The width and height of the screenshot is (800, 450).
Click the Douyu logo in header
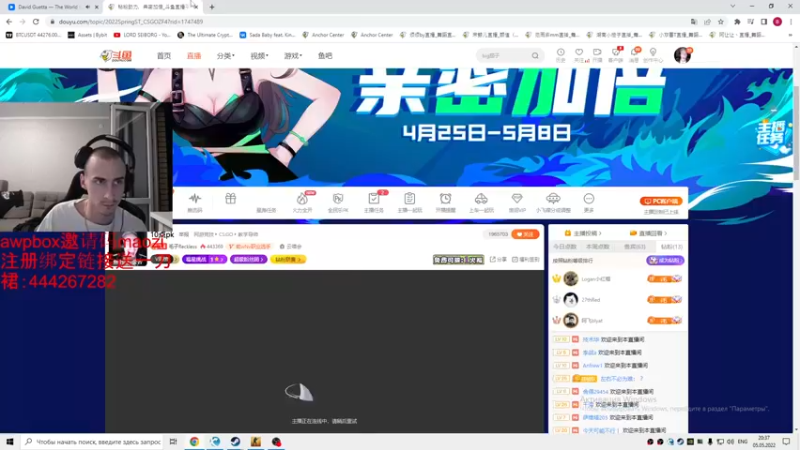(x=116, y=56)
